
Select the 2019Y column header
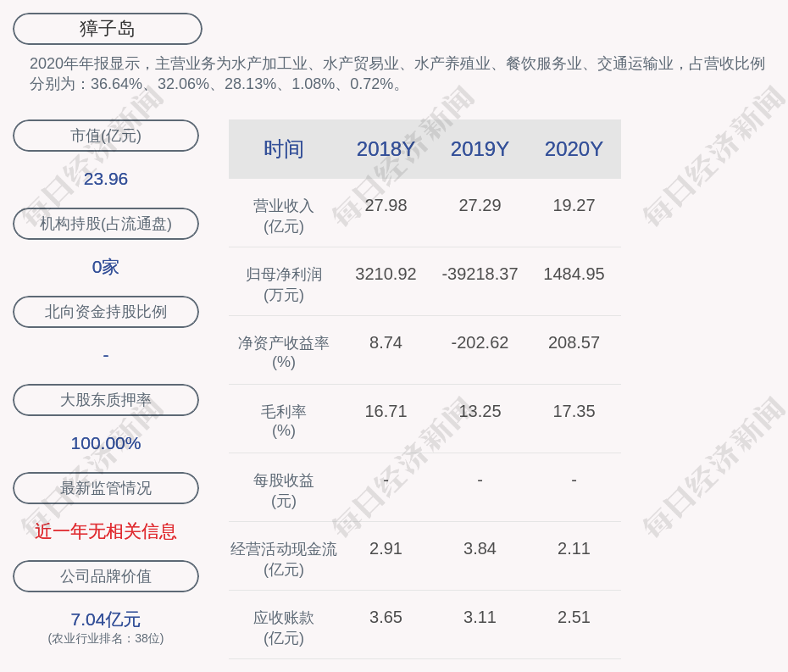click(480, 149)
